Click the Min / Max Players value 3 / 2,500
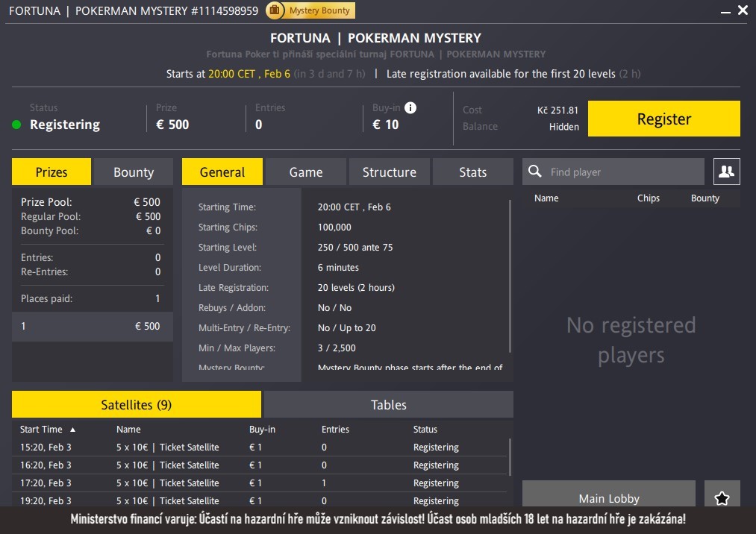756x534 pixels. point(337,348)
